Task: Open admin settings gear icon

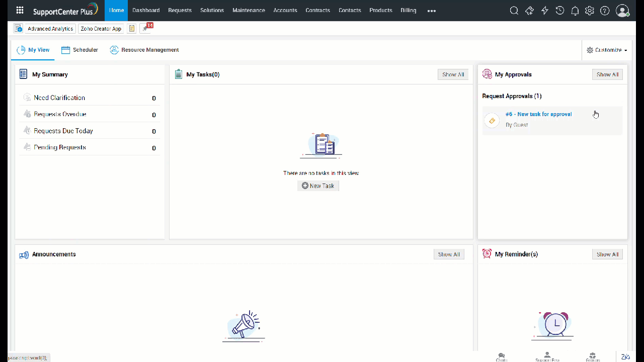Action: [x=590, y=11]
